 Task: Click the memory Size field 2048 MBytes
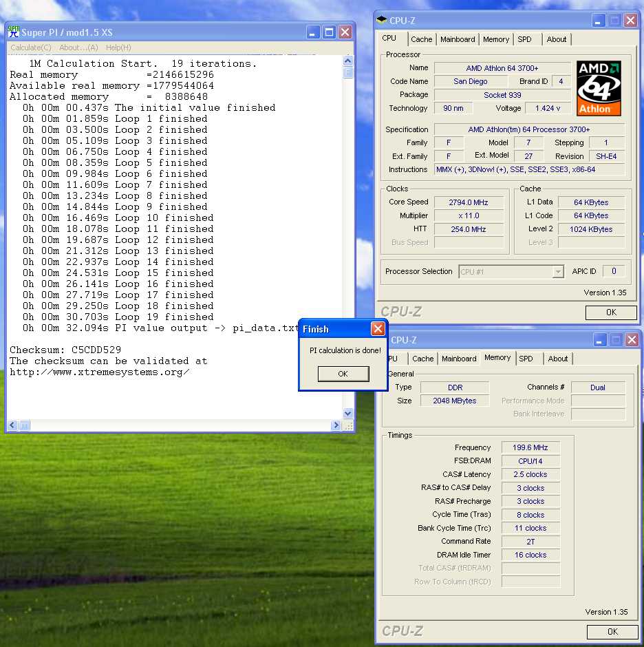coord(455,401)
